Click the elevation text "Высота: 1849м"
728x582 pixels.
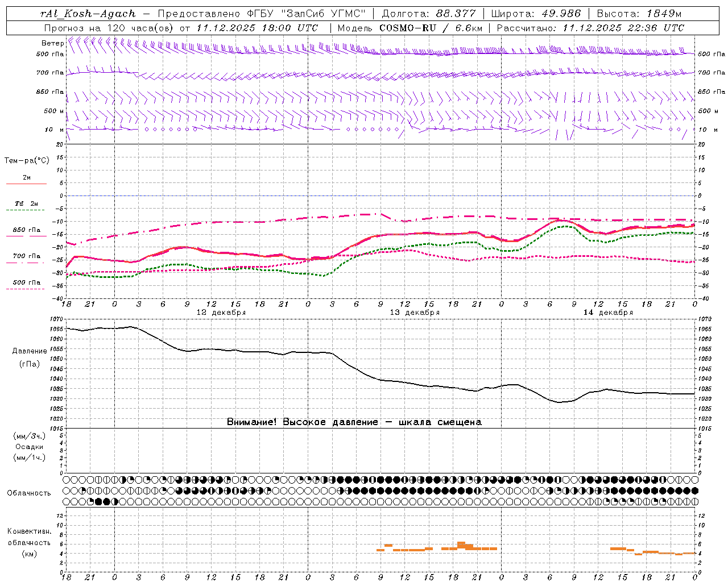click(x=639, y=14)
